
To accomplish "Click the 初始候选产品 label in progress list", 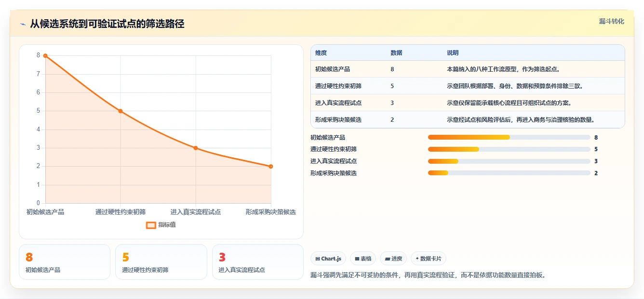I will 328,137.
